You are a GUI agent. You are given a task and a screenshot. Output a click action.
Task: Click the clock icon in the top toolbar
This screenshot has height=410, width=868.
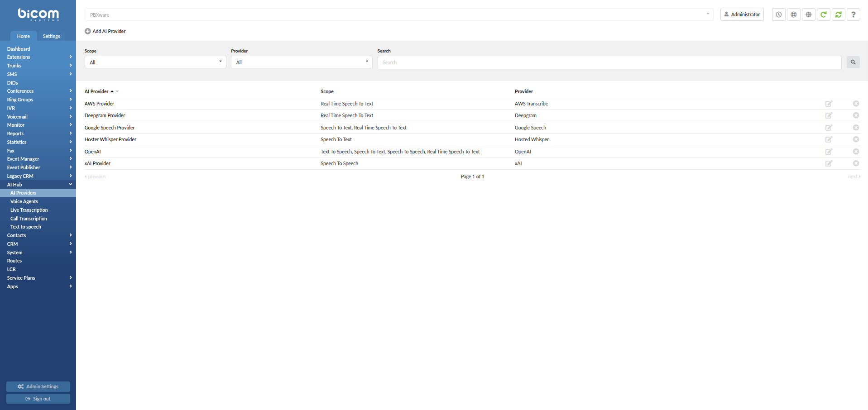(778, 14)
